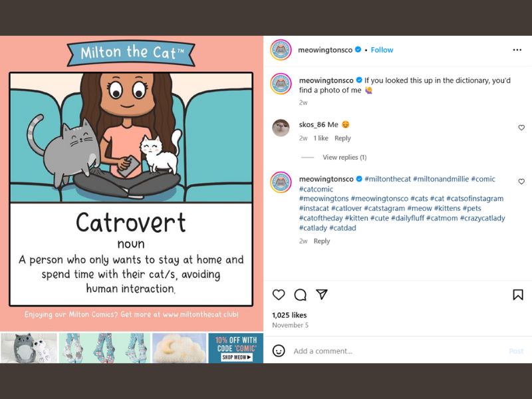Image resolution: width=532 pixels, height=399 pixels.
Task: Like the skos_86 comment with small heart
Action: [x=521, y=128]
